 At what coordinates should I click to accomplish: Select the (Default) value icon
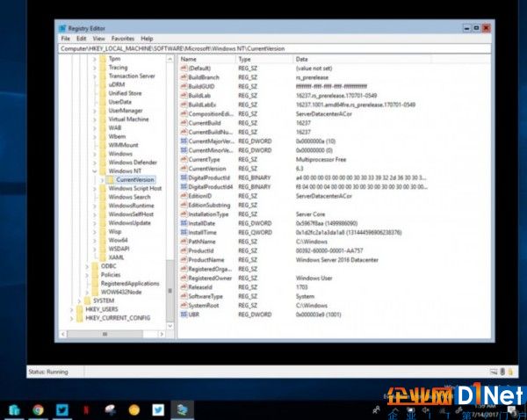click(x=184, y=69)
